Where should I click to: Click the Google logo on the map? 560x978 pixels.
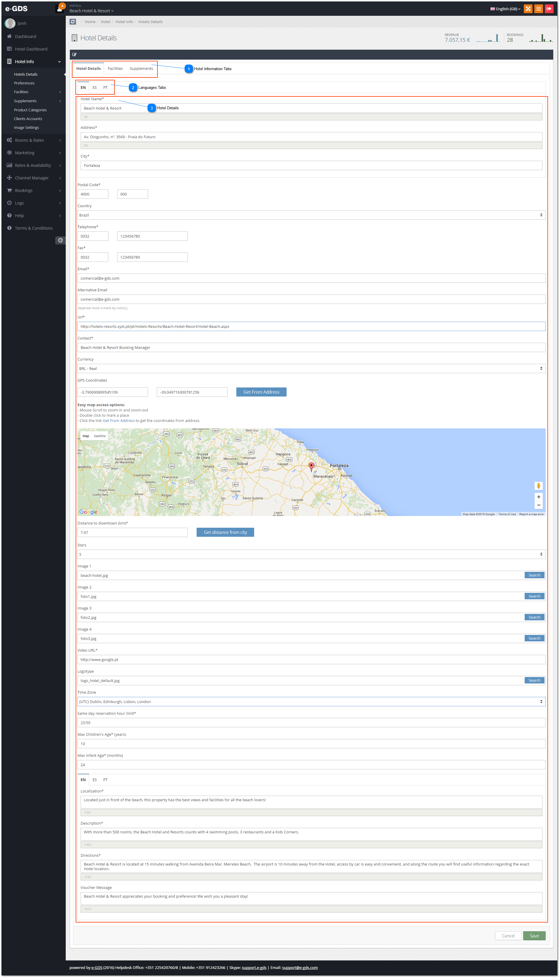pyautogui.click(x=88, y=512)
